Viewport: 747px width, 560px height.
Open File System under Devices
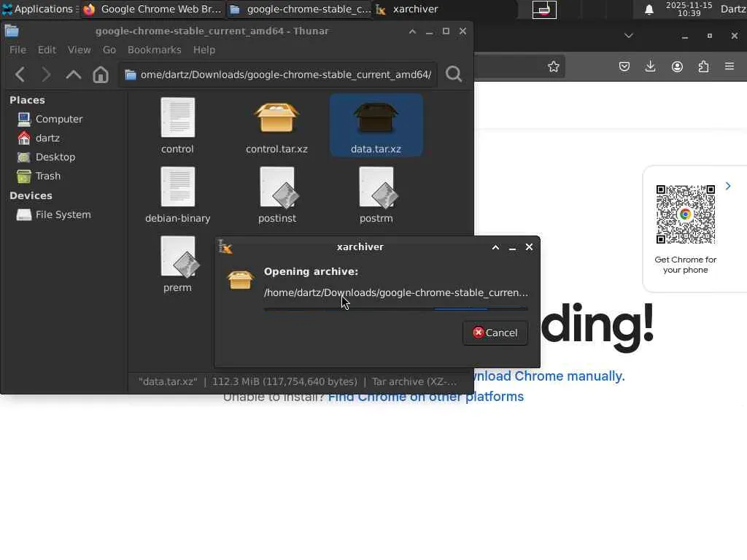[x=53, y=215]
